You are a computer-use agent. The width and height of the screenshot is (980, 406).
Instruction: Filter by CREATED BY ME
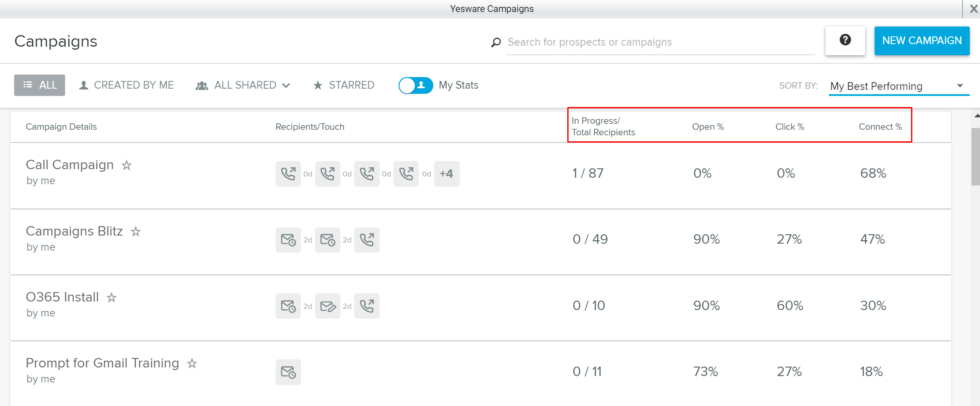tap(126, 85)
